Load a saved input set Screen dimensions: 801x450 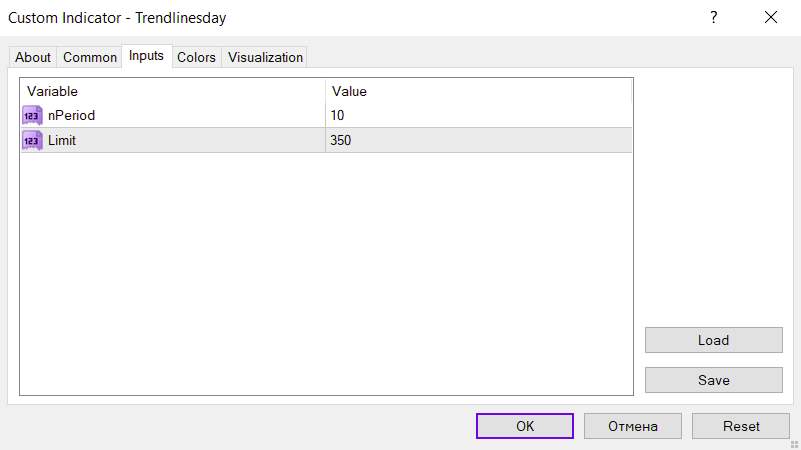click(x=713, y=340)
